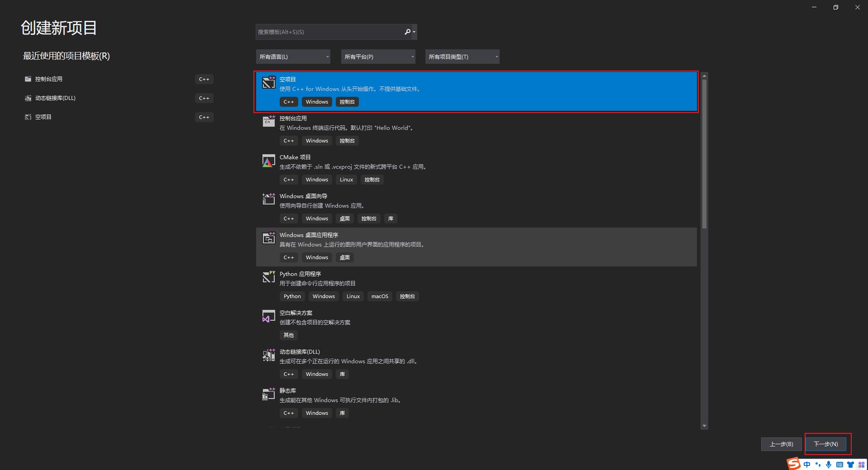Click the 空白解决方案 template icon

point(268,316)
